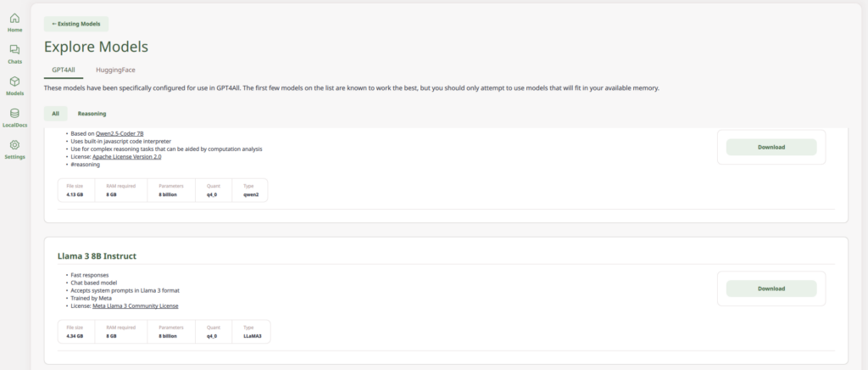Select the Reasoning filter tab

pos(92,114)
